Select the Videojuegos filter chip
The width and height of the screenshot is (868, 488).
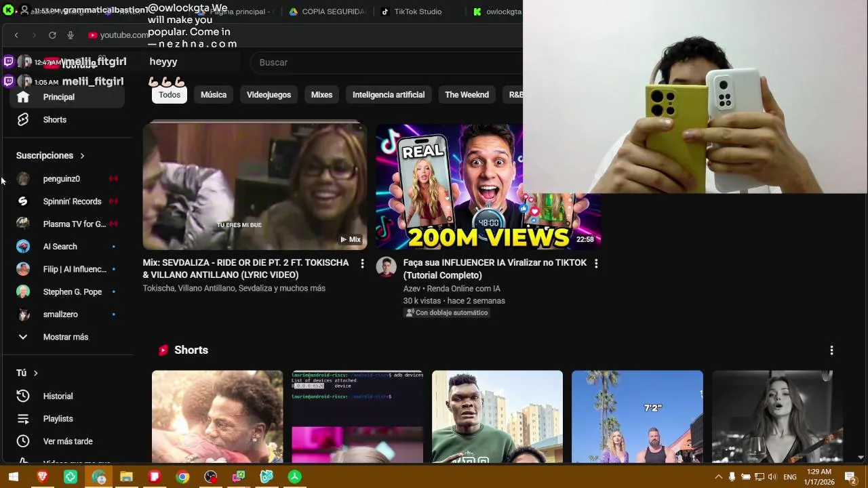pyautogui.click(x=269, y=95)
